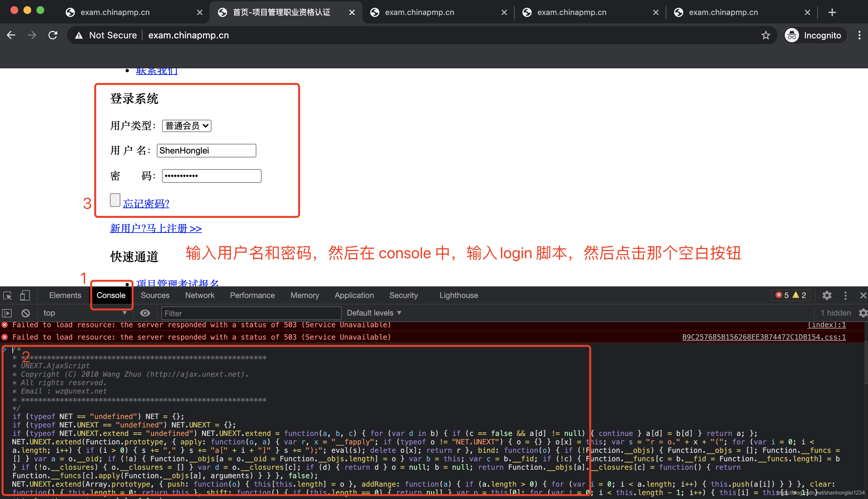Click the Not Secure warning icon

[x=79, y=35]
